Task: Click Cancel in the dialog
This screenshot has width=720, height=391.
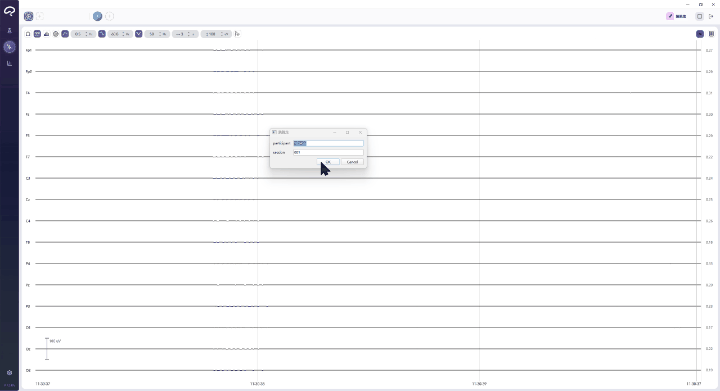Action: coord(352,162)
